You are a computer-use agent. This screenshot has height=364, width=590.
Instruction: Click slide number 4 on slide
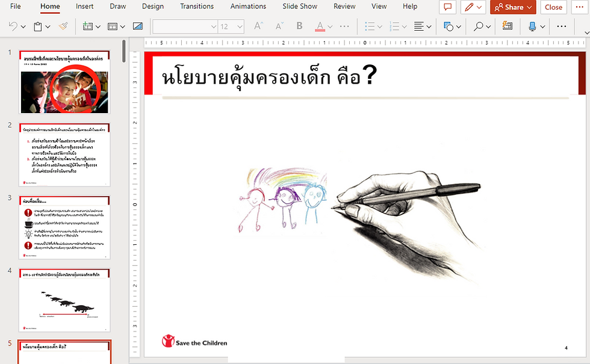pyautogui.click(x=566, y=348)
